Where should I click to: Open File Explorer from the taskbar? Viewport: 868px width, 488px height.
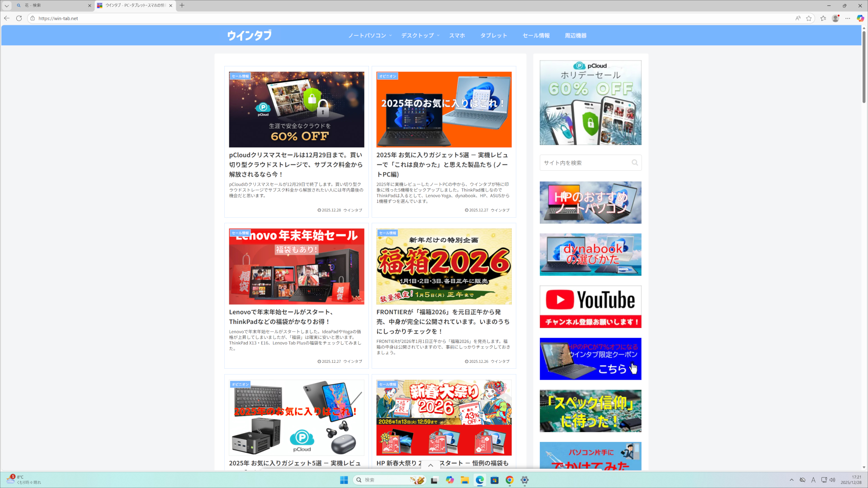pyautogui.click(x=464, y=480)
